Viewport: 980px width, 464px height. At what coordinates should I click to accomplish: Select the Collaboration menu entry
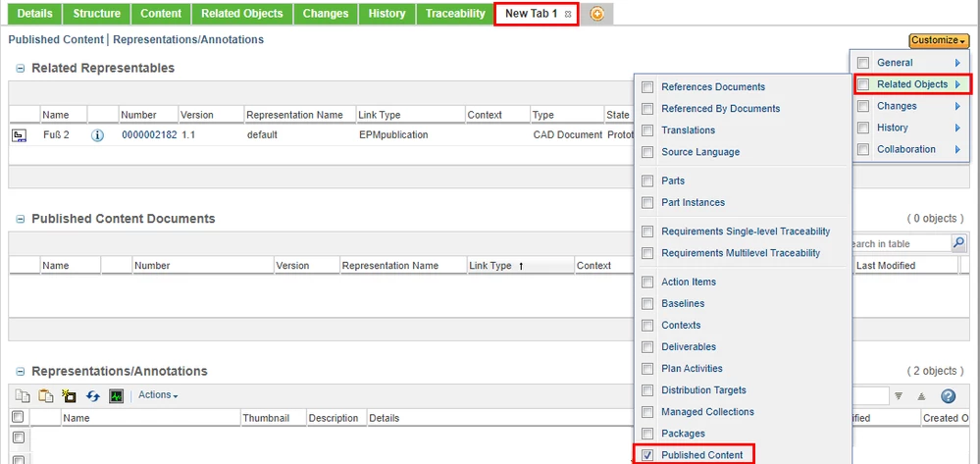906,149
